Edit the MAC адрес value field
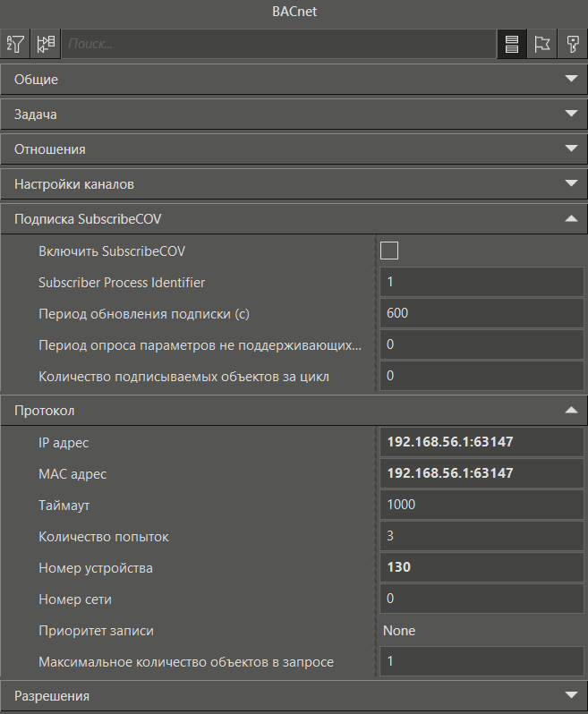Screen dimensions: 588x714 481,473
